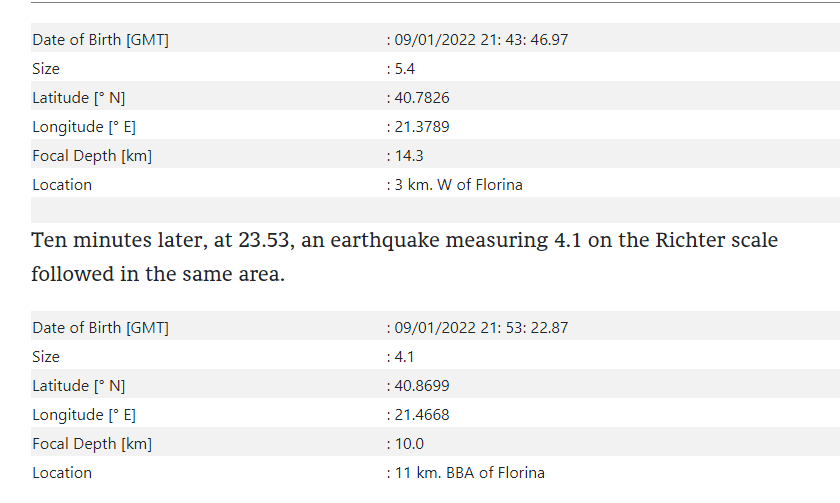The image size is (840, 503).
Task: Select the focal depth value 10.0
Action: (406, 444)
